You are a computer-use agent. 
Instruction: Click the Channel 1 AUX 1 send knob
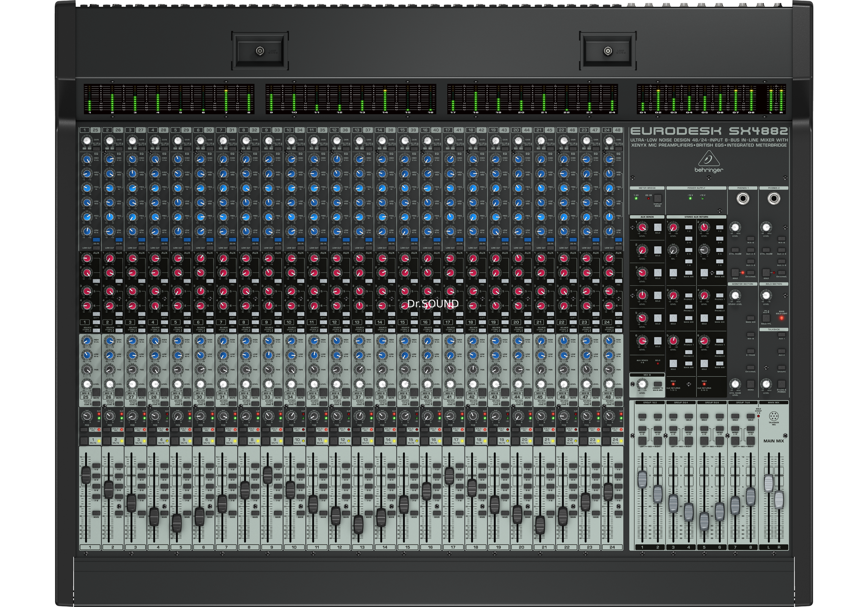(87, 258)
